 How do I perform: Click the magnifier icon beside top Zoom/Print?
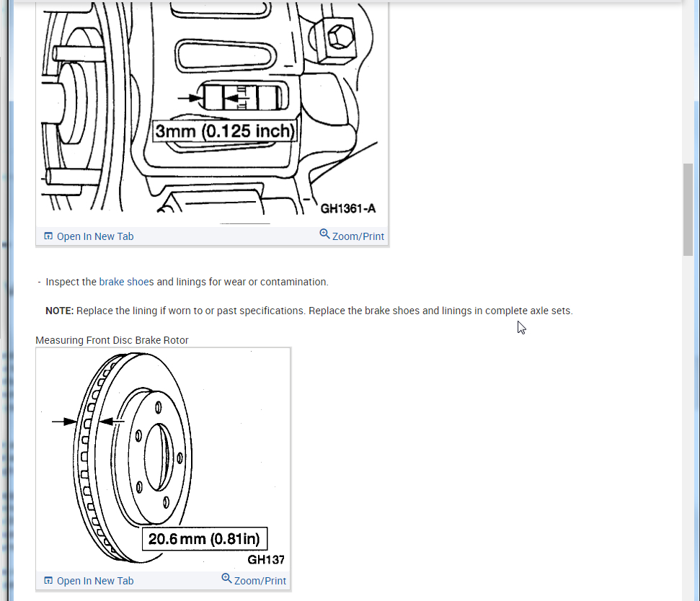tap(325, 235)
